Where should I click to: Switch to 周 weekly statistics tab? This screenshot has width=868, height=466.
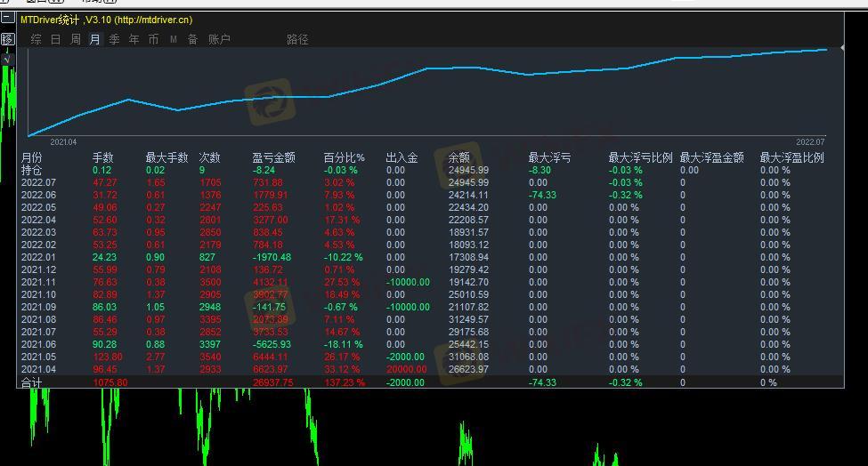[75, 39]
